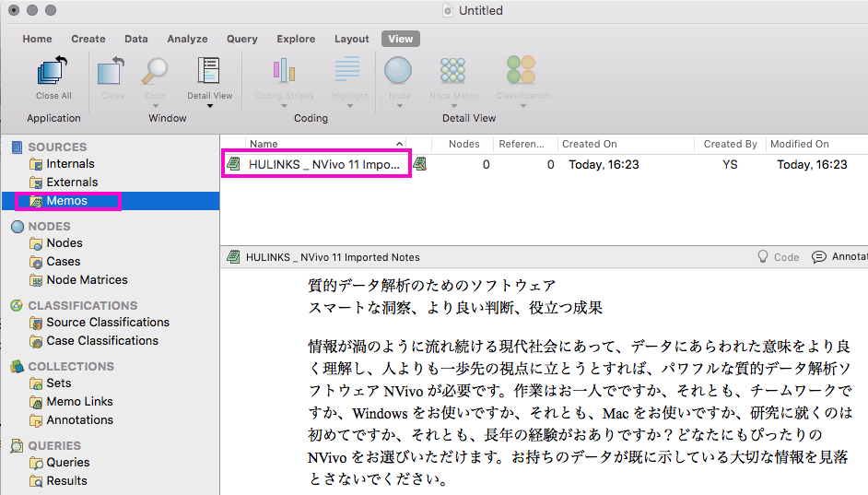This screenshot has width=868, height=495.
Task: Switch to the Explore tab
Action: 296,39
